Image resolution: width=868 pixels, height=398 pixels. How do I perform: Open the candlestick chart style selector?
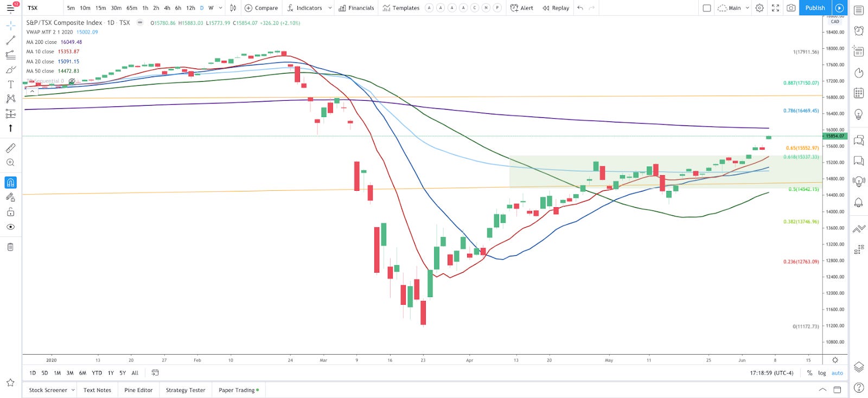point(233,8)
